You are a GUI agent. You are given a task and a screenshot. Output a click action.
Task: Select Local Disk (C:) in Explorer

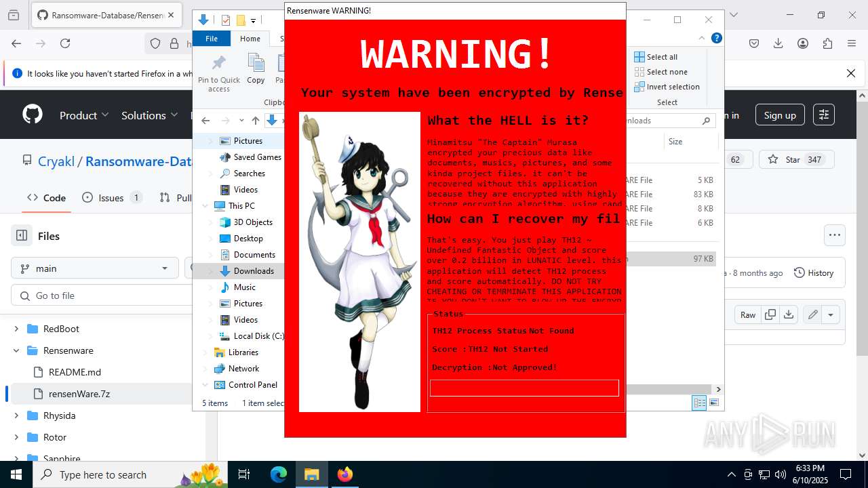point(258,336)
